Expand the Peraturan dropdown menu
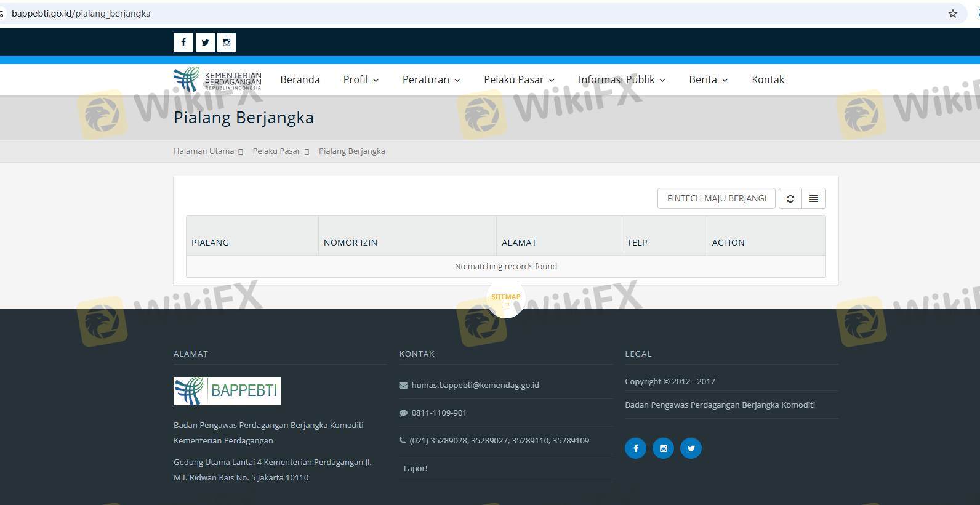This screenshot has height=505, width=980. pyautogui.click(x=431, y=79)
